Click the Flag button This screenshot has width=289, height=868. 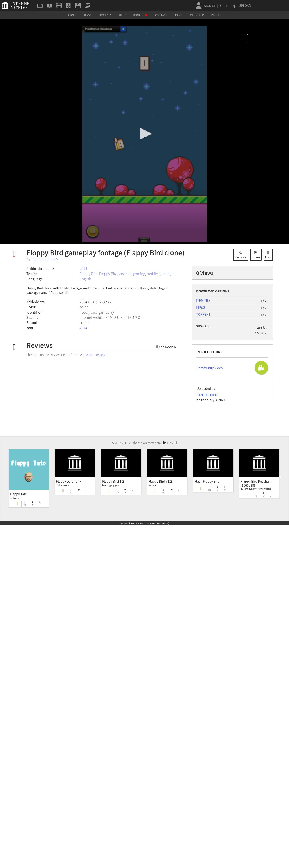(x=268, y=255)
